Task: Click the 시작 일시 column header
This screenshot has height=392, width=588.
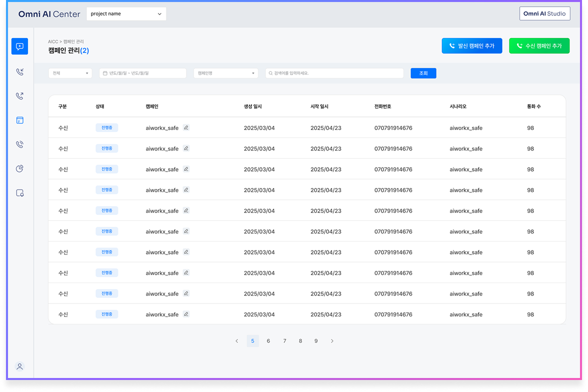Action: tap(319, 106)
